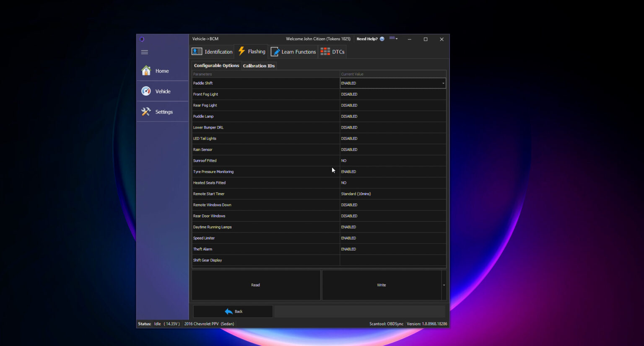Click the Vehicle->BCM breadcrumb title

(x=205, y=39)
